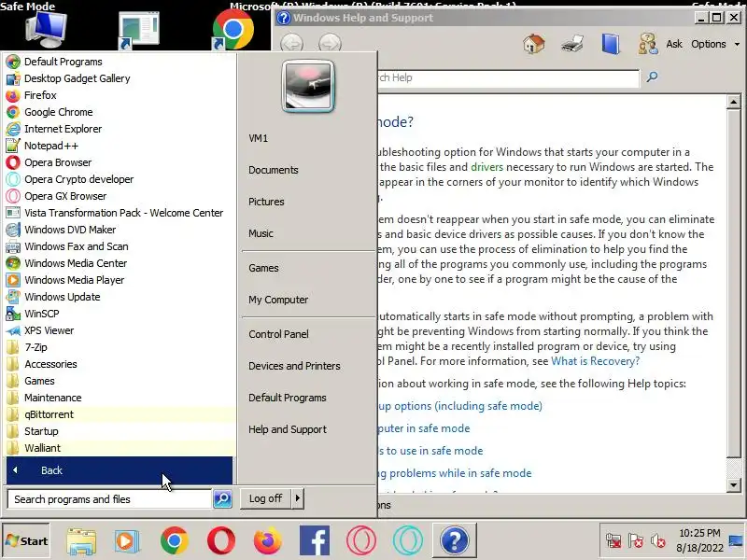Expand the Startup folder

tap(41, 431)
